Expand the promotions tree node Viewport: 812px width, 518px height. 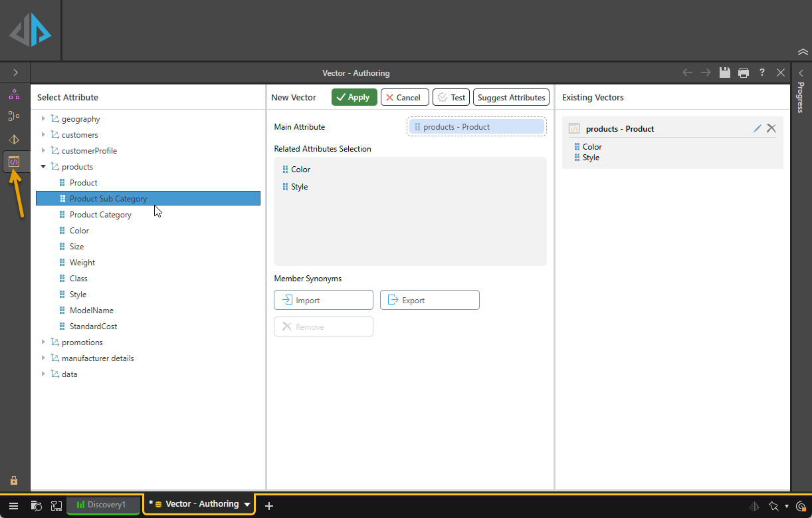pyautogui.click(x=44, y=342)
